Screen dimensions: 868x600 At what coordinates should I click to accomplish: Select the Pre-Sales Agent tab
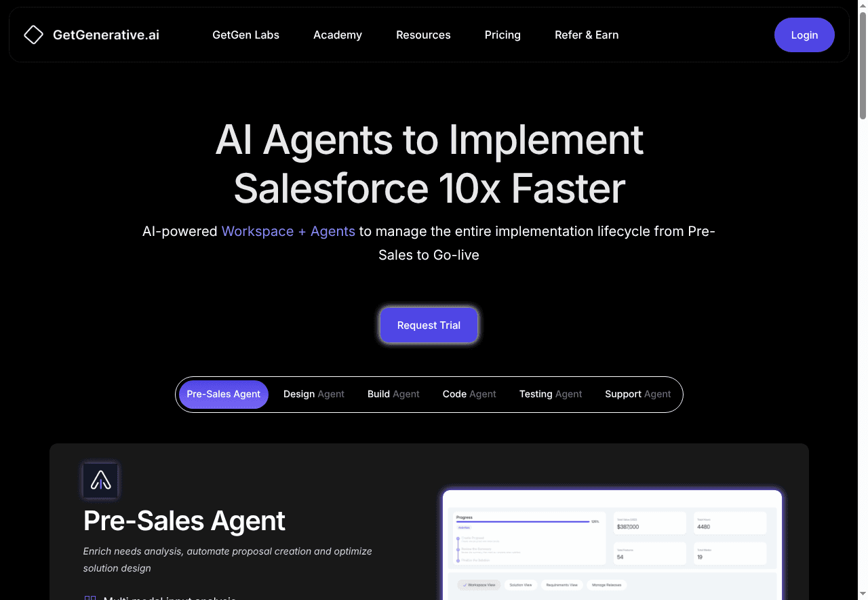[223, 394]
